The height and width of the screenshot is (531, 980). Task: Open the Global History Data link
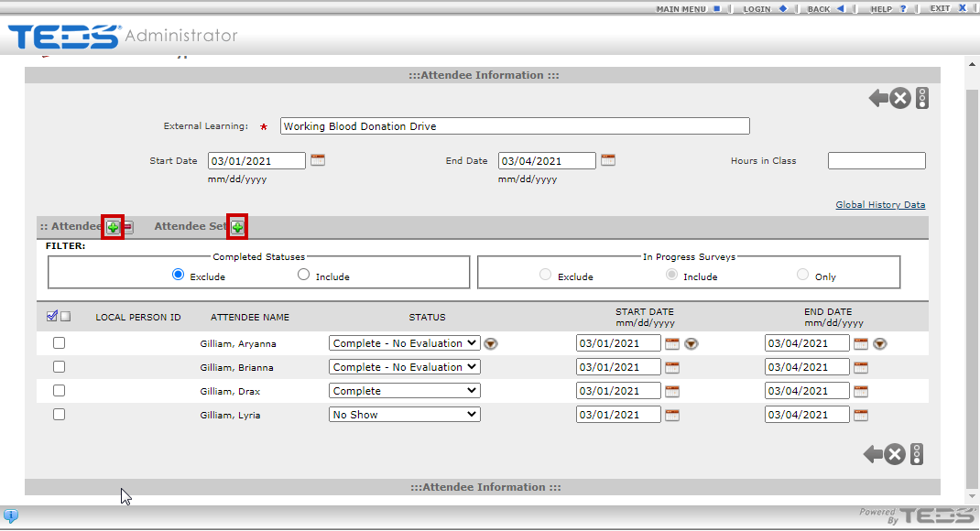(x=880, y=205)
